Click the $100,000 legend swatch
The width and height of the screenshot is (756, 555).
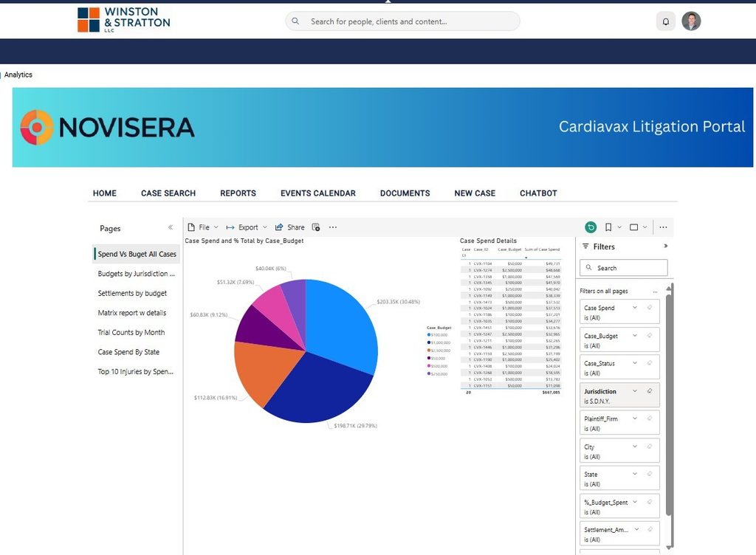(x=429, y=335)
